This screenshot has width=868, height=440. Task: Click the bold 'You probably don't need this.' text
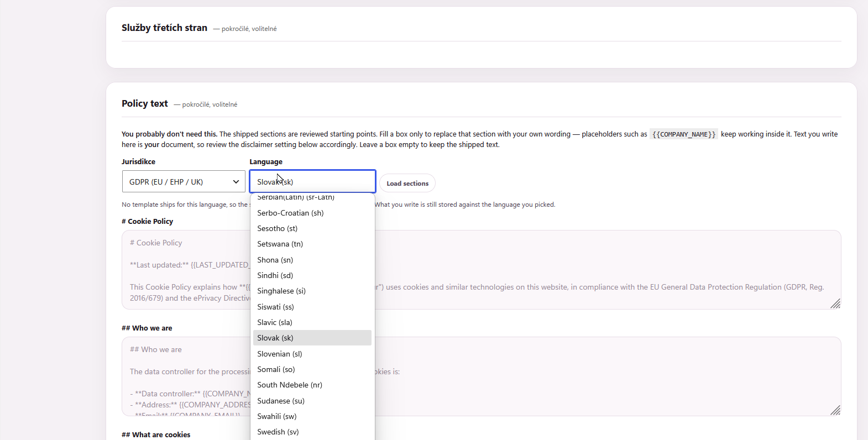click(x=169, y=134)
